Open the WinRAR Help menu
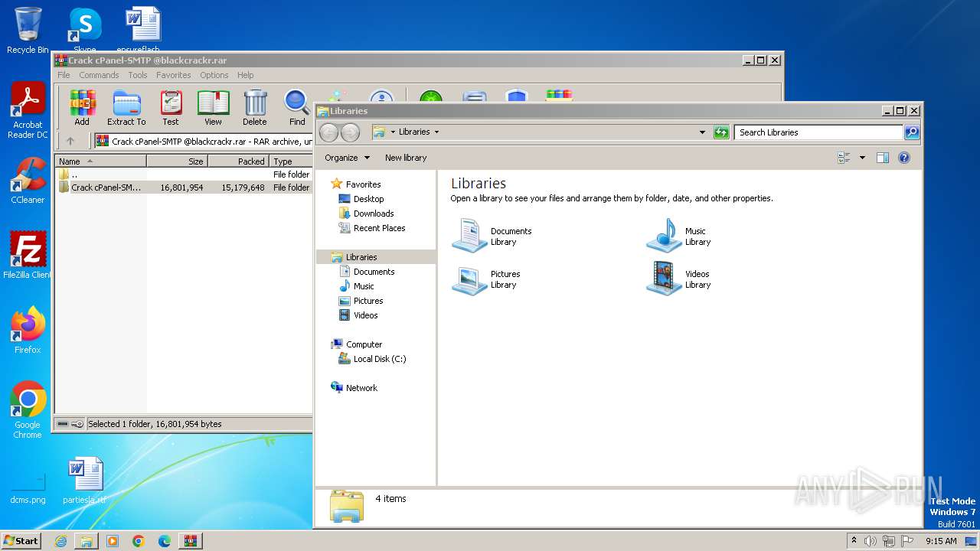 tap(245, 75)
